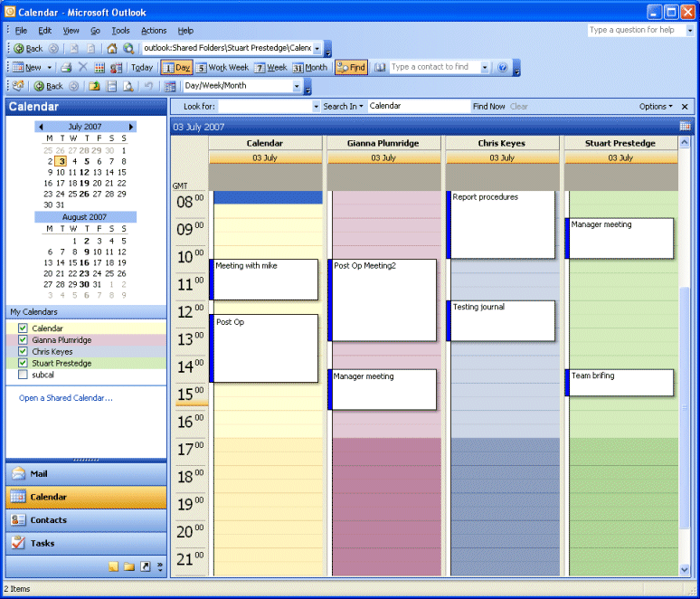Viewport: 700px width, 599px height.
Task: Open the Options dropdown in Find bar
Action: point(656,107)
